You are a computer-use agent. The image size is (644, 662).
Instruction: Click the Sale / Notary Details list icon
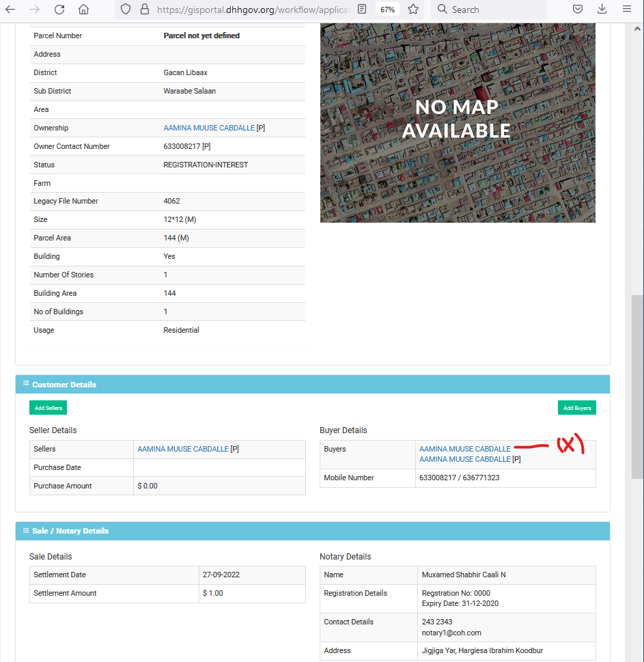tap(26, 531)
